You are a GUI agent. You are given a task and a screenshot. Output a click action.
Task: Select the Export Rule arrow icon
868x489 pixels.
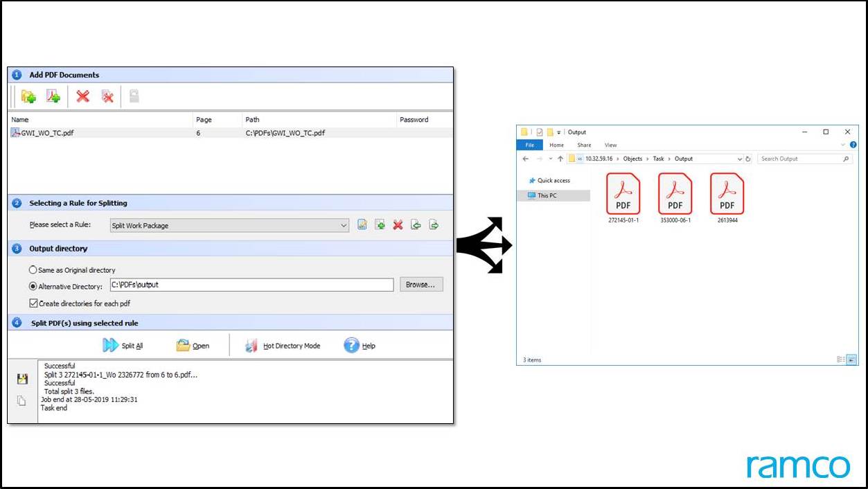pyautogui.click(x=434, y=224)
